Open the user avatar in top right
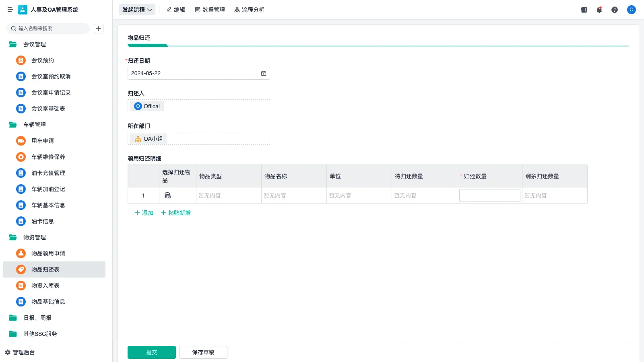The width and height of the screenshot is (644, 362). point(631,10)
